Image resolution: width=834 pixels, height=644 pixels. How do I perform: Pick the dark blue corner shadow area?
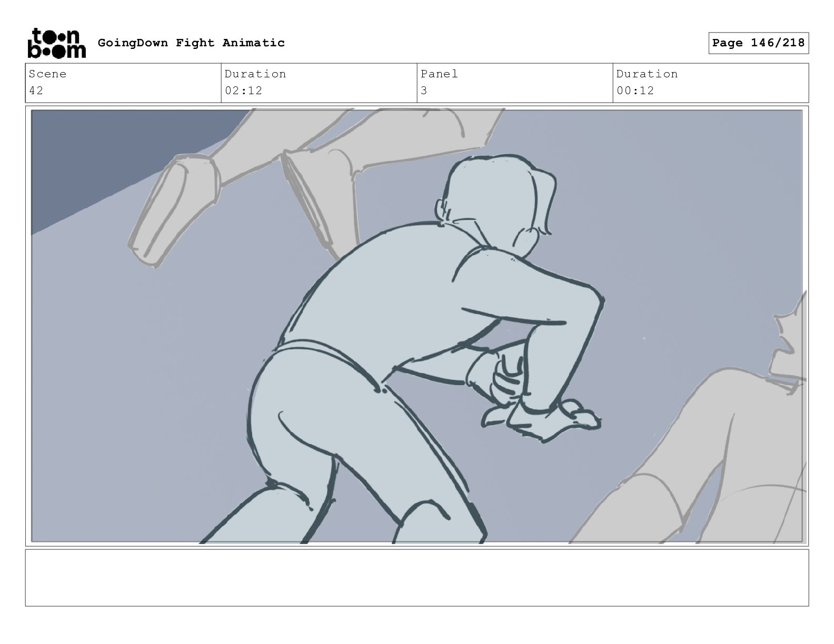pos(105,158)
